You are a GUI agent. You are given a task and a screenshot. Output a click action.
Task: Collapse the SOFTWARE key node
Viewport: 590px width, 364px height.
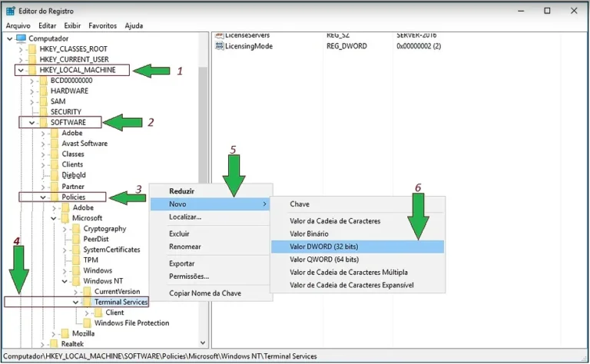click(31, 122)
